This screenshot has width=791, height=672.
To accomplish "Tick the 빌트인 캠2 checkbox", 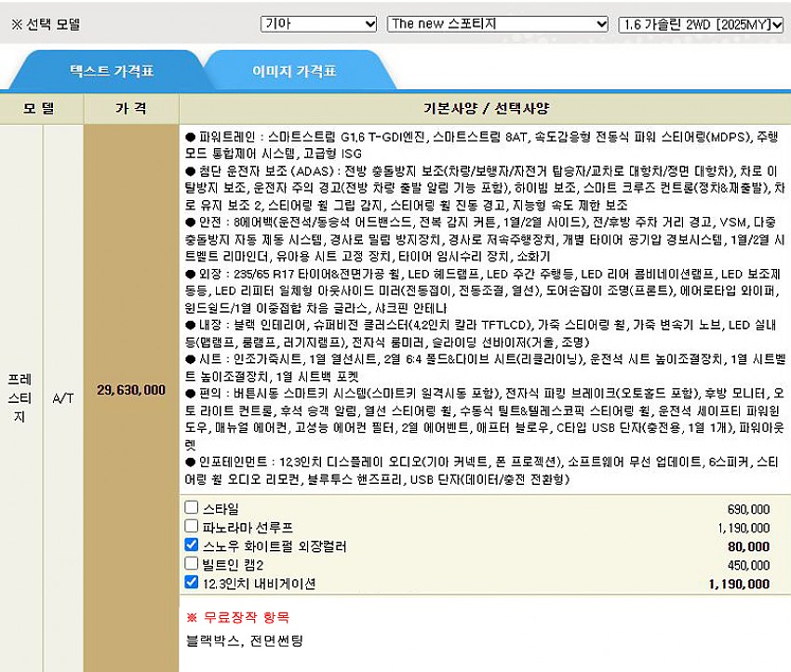I will point(192,564).
